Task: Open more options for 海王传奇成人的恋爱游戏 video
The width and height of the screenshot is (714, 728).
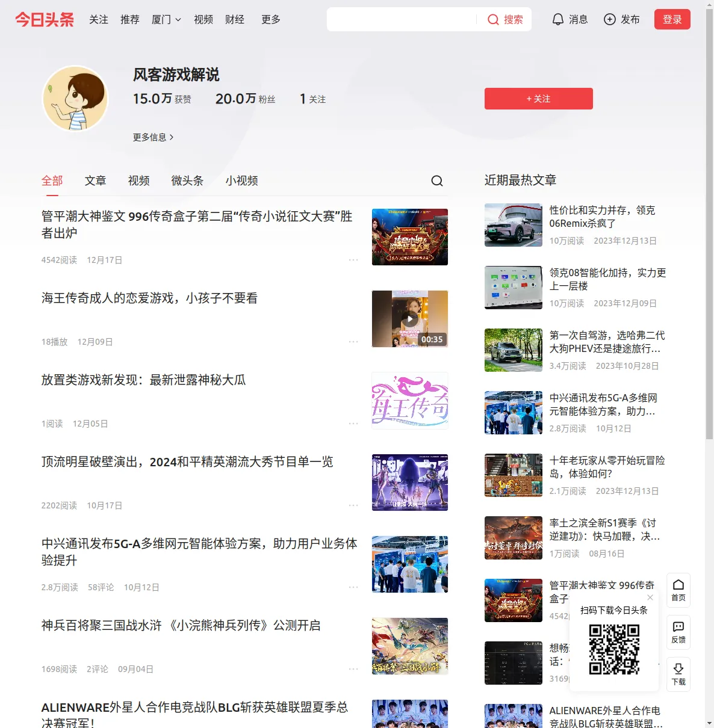Action: pyautogui.click(x=353, y=342)
